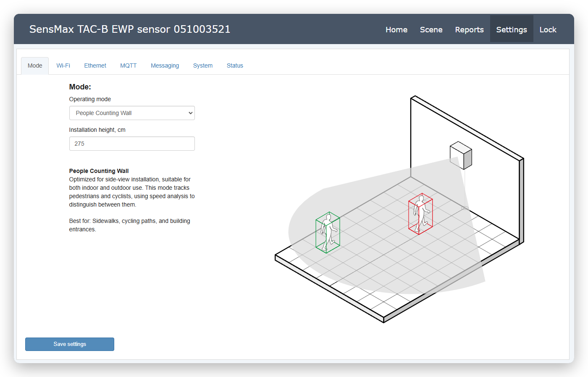The image size is (588, 377).
Task: Click the Operating mode label
Action: coord(90,99)
